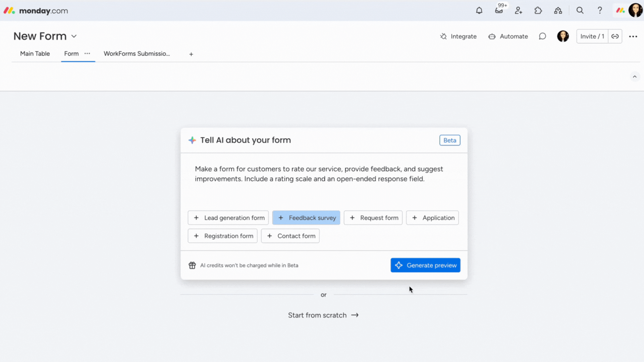Collapse the header with the chevron

click(635, 77)
